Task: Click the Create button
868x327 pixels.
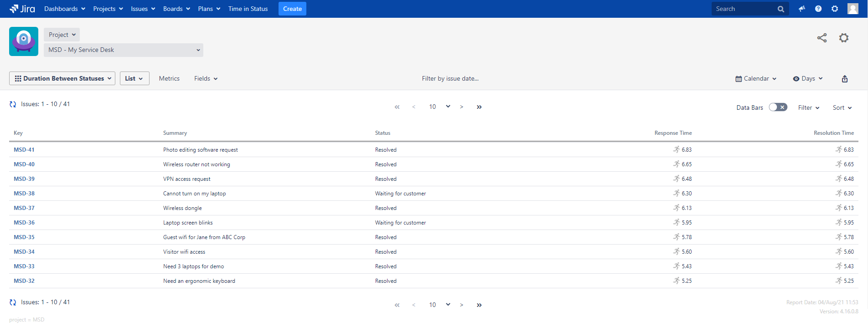Action: [x=292, y=9]
